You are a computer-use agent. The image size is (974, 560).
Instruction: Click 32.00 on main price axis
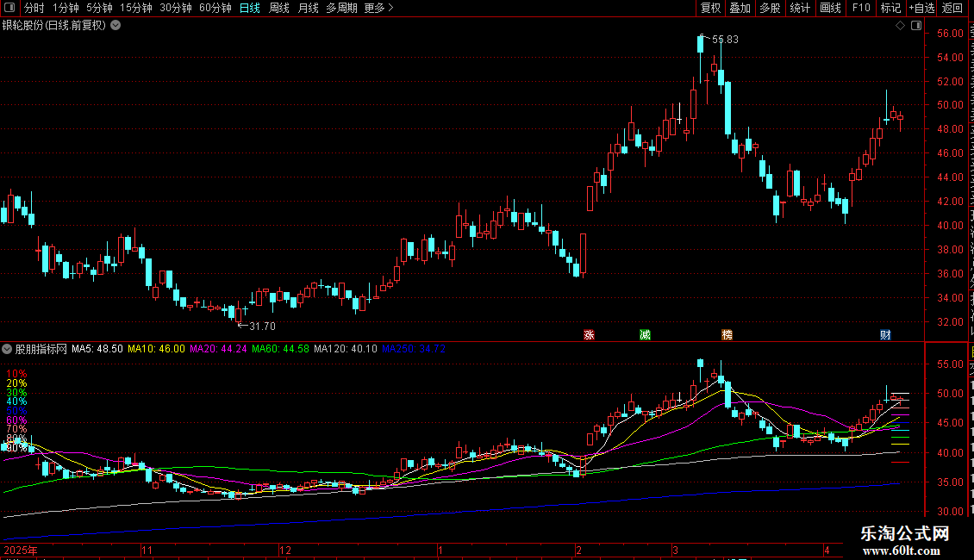[x=951, y=321]
